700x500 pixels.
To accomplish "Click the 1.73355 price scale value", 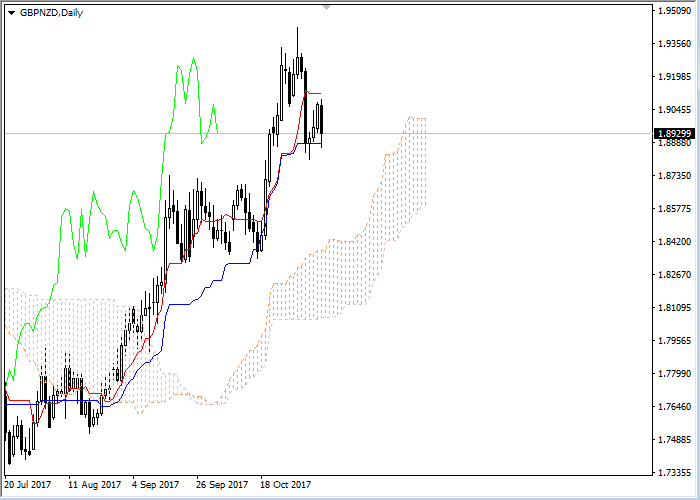I will tap(674, 472).
